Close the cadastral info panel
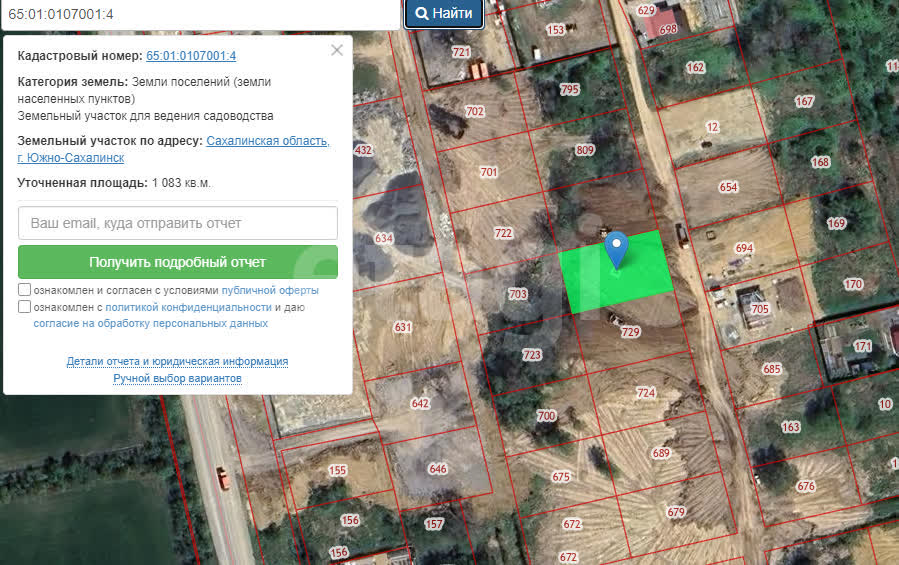Screen dimensions: 899x565 (337, 50)
